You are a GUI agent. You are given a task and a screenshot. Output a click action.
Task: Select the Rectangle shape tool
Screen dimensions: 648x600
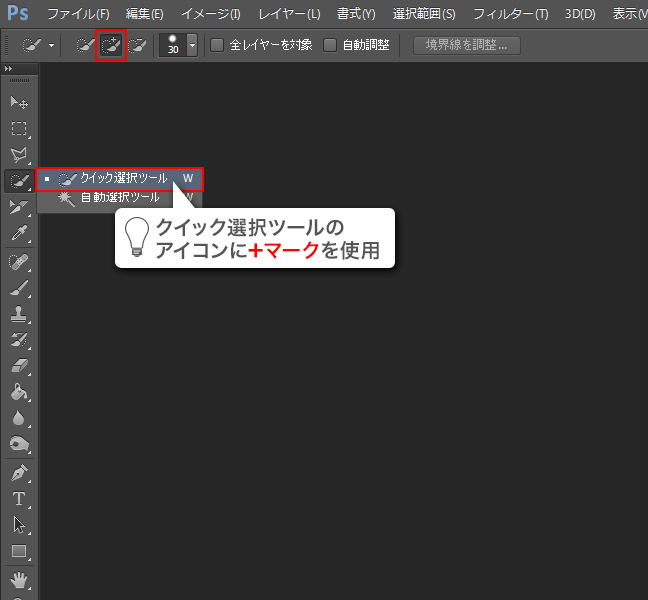coord(19,551)
